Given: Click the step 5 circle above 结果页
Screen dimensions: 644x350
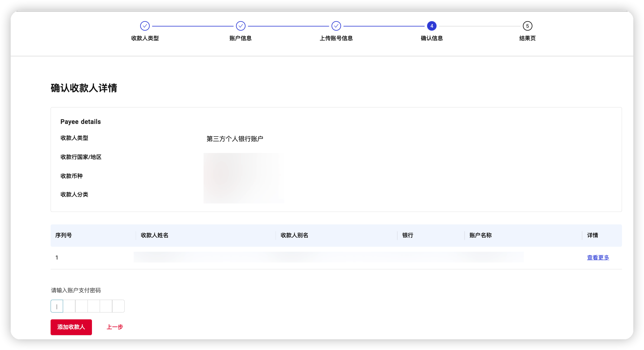Looking at the screenshot, I should point(527,26).
